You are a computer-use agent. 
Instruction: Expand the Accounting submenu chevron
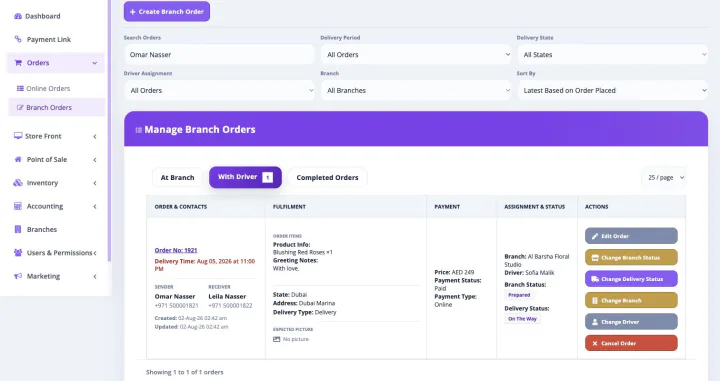tap(95, 207)
